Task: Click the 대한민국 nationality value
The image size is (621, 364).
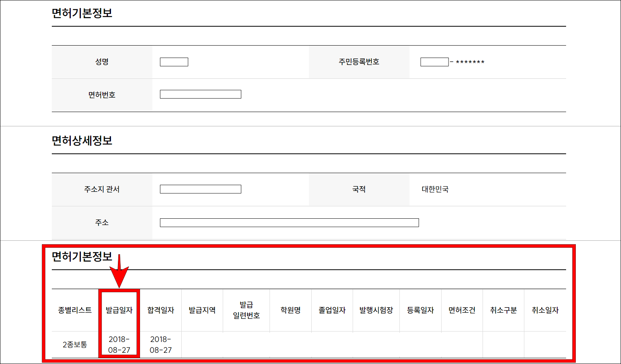Action: 435,189
